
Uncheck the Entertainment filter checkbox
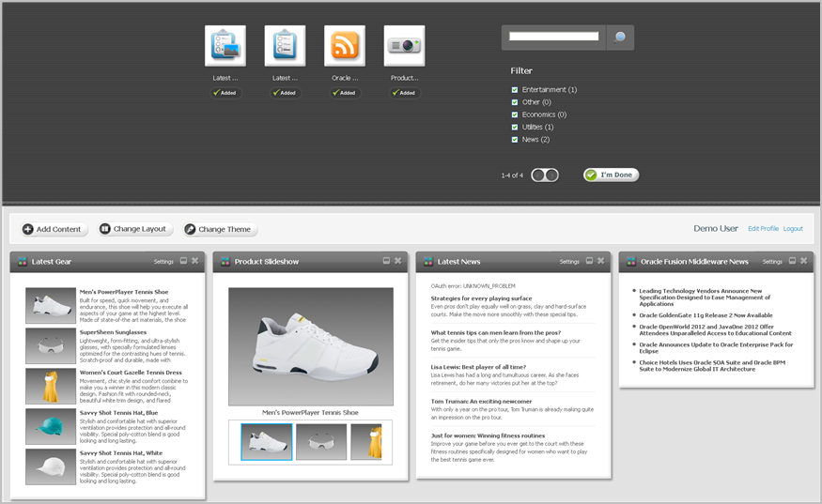(514, 89)
